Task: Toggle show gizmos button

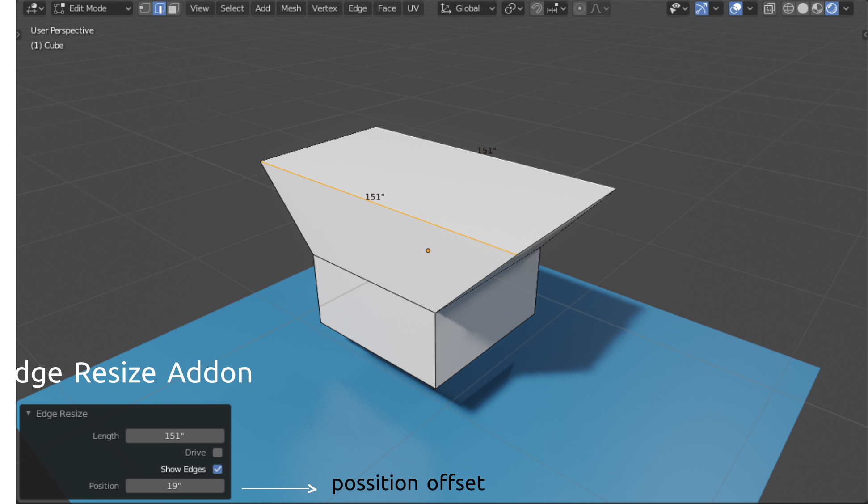Action: pyautogui.click(x=702, y=8)
